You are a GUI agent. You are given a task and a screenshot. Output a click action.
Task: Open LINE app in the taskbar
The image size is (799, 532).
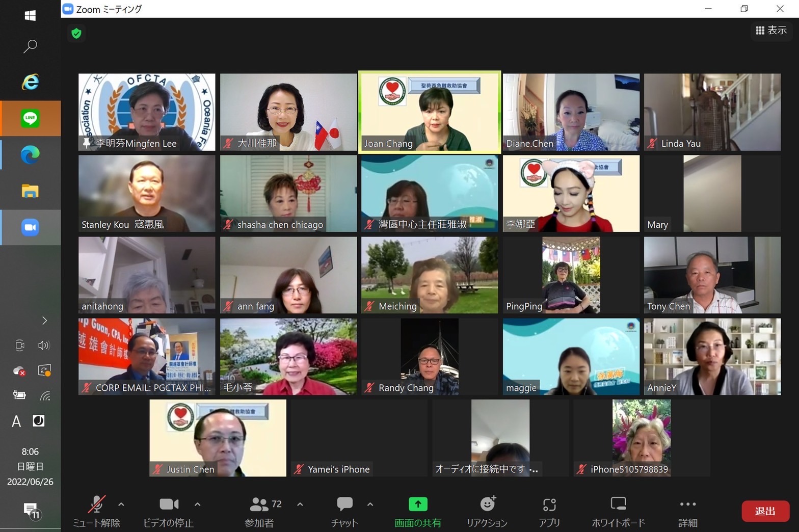click(30, 118)
